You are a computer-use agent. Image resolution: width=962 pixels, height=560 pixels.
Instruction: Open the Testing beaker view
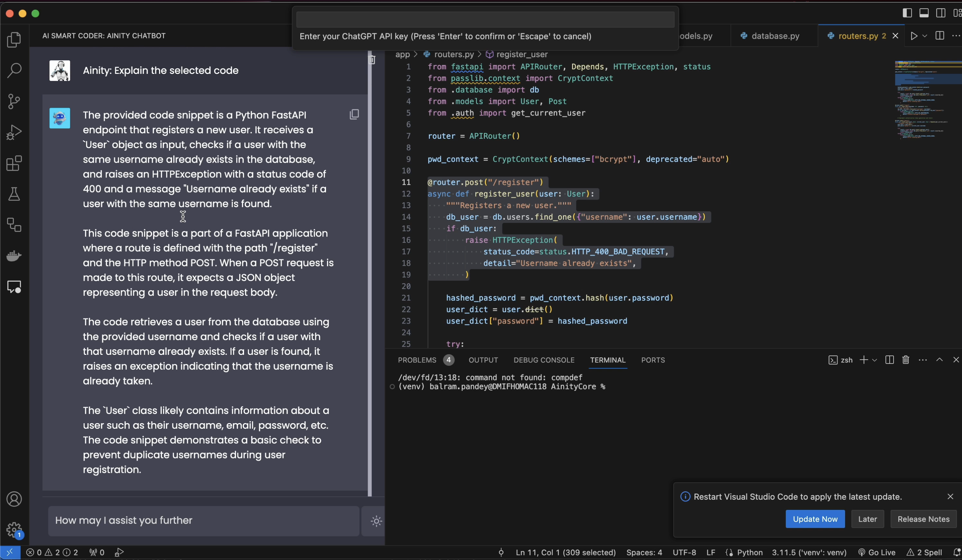tap(14, 194)
